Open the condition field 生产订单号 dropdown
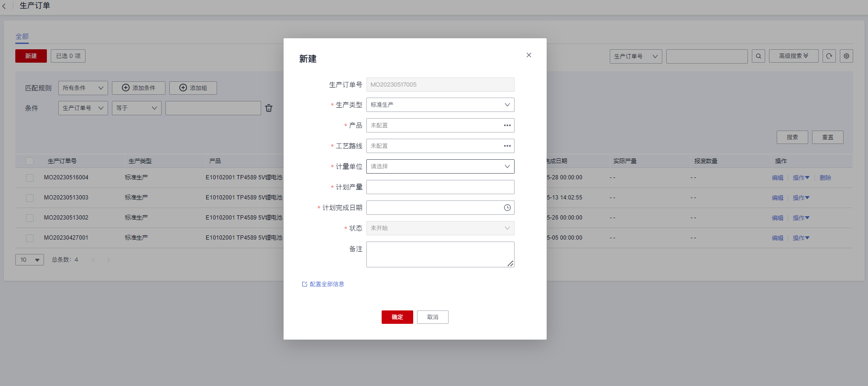This screenshot has width=868, height=386. tap(83, 108)
